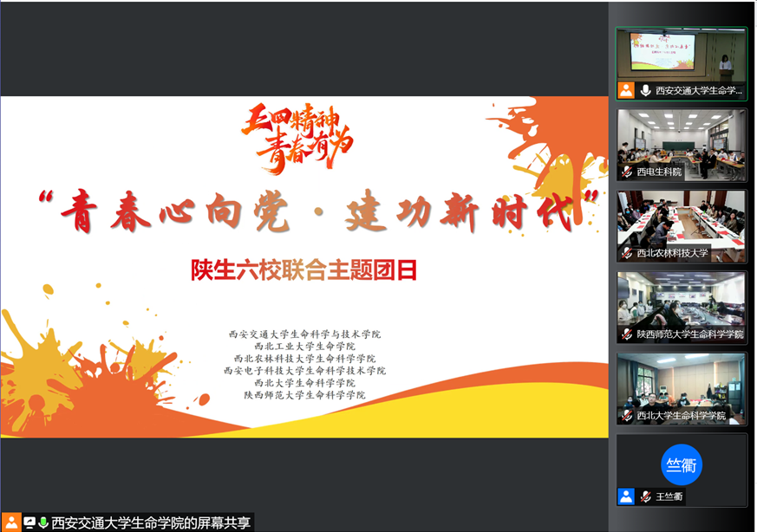Select 陕西师范大学生命科学学院 video thumbnail
The image size is (757, 532).
(x=682, y=300)
